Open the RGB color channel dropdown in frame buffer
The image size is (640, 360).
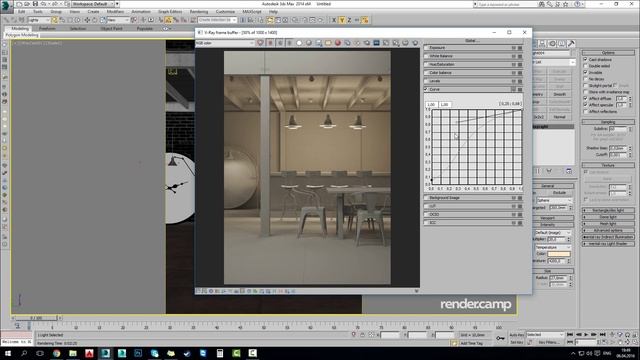click(225, 43)
